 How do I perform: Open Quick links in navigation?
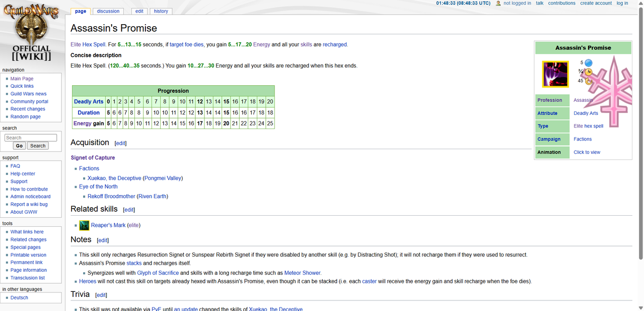[22, 86]
